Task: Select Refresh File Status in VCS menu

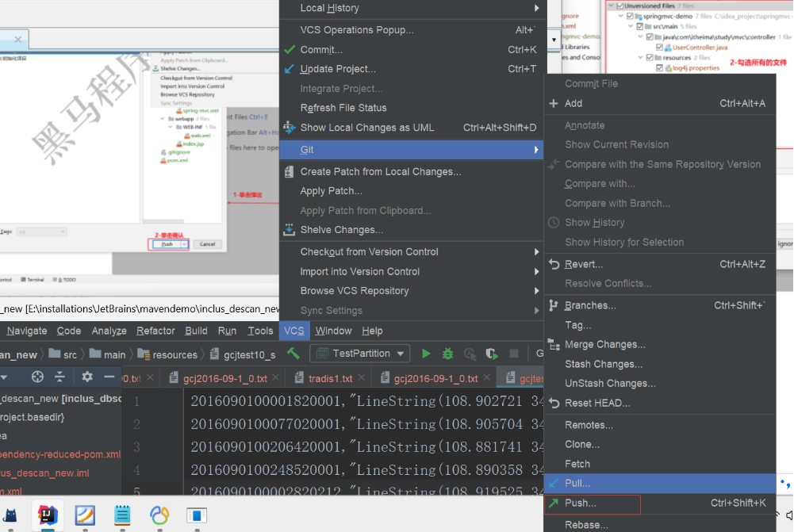Action: click(343, 108)
